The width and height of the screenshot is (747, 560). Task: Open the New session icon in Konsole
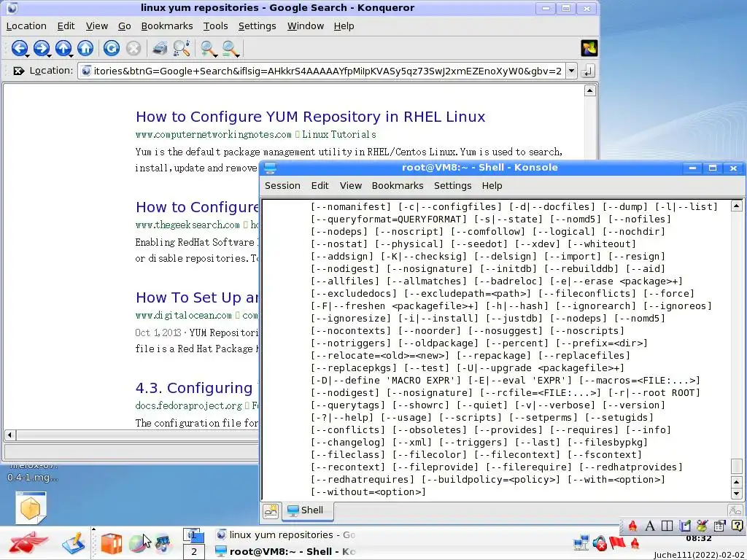(x=271, y=511)
